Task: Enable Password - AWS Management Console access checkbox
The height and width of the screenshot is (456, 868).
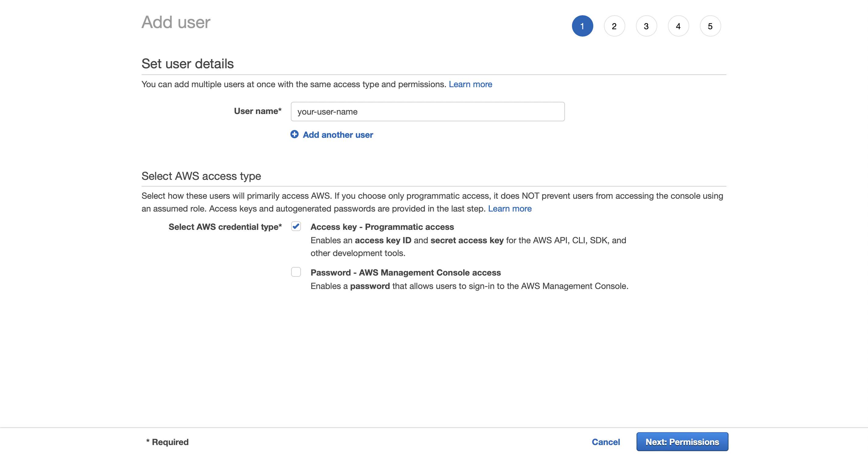Action: pos(296,272)
